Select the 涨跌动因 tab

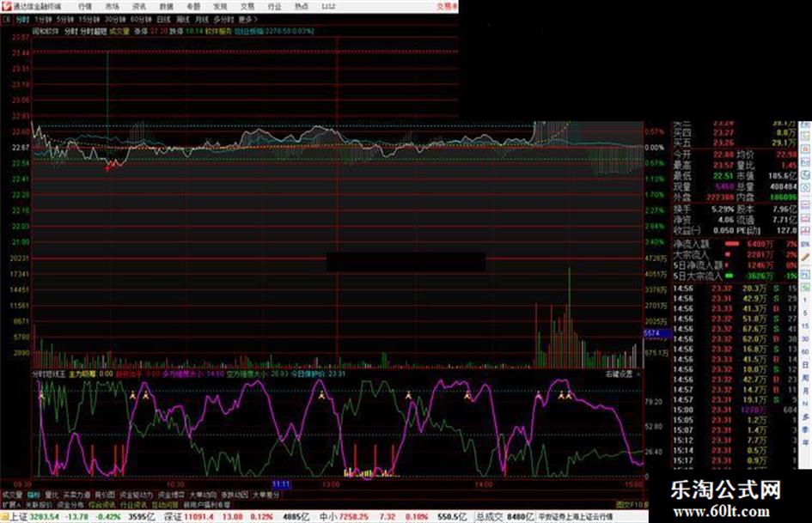pyautogui.click(x=235, y=495)
